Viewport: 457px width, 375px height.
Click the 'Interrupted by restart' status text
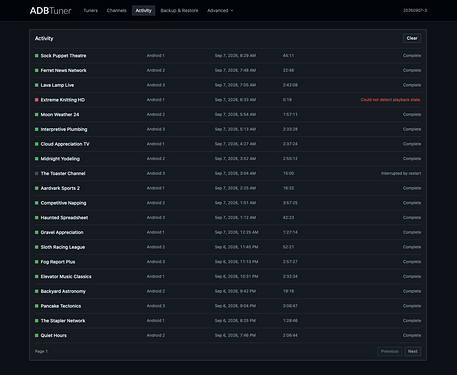coord(401,173)
